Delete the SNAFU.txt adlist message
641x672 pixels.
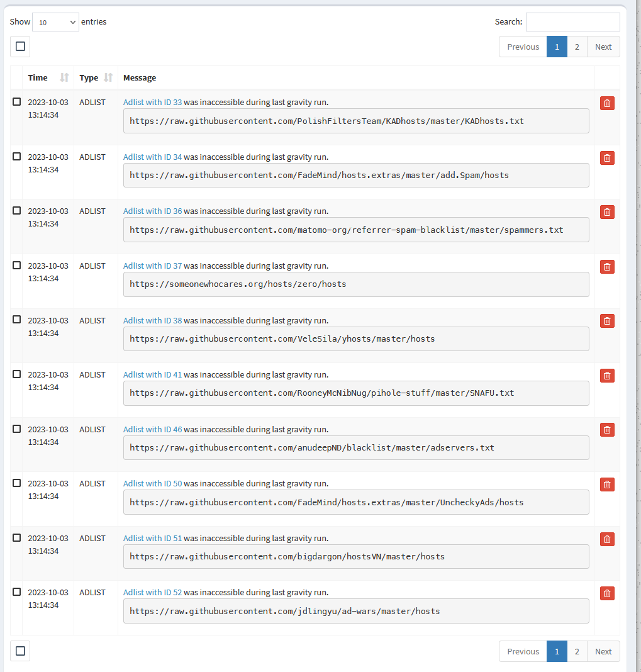[606, 375]
